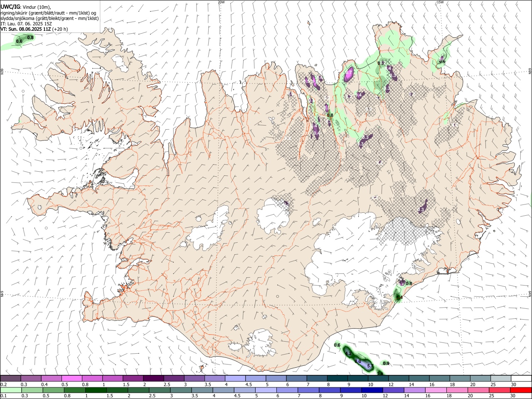
Task: Click the '4.5' label on lower scale
Action: point(237,396)
